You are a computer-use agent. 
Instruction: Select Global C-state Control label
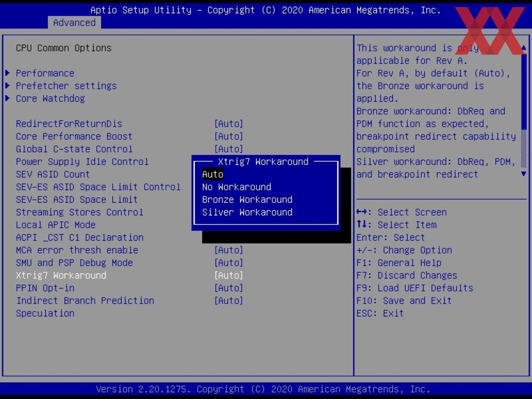pyautogui.click(x=74, y=149)
